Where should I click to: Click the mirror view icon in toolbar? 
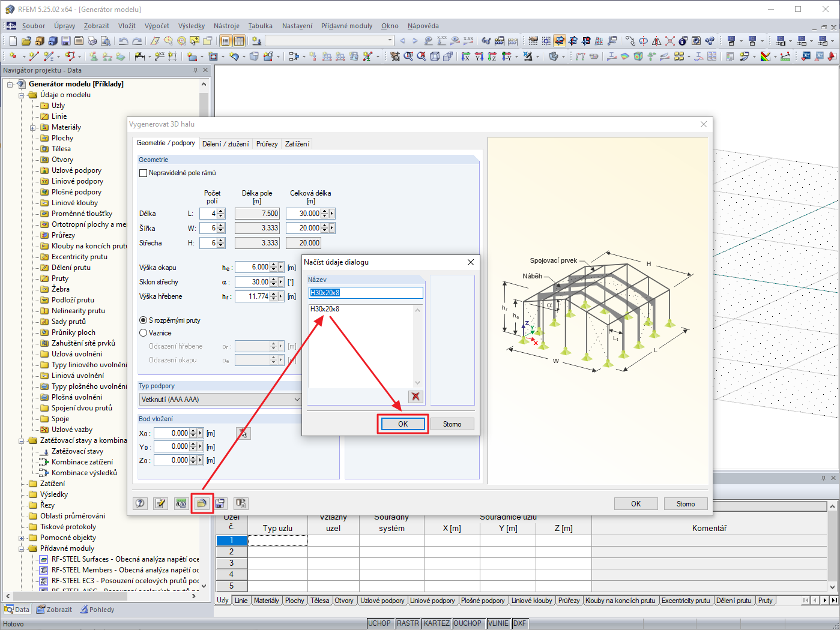[656, 41]
